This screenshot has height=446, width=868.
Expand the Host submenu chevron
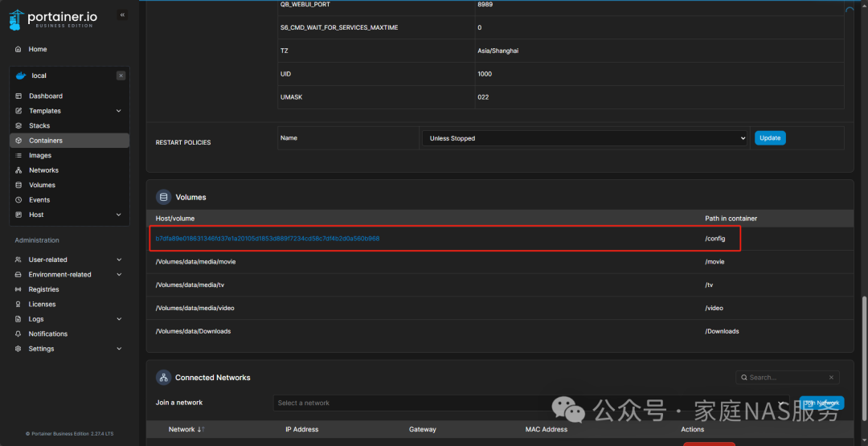point(118,215)
